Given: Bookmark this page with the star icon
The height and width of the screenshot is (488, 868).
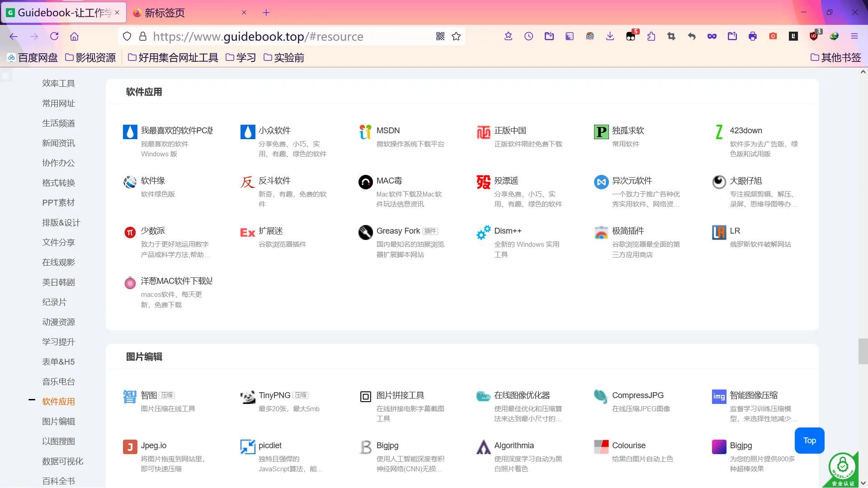Looking at the screenshot, I should (x=456, y=36).
